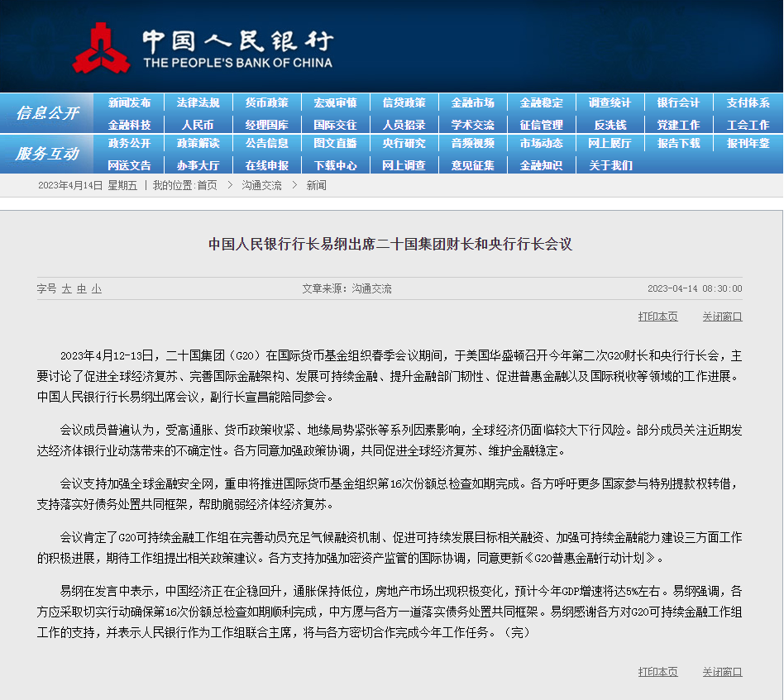Open the 反洗钱 navigation link
This screenshot has height=700, width=784.
click(x=610, y=124)
